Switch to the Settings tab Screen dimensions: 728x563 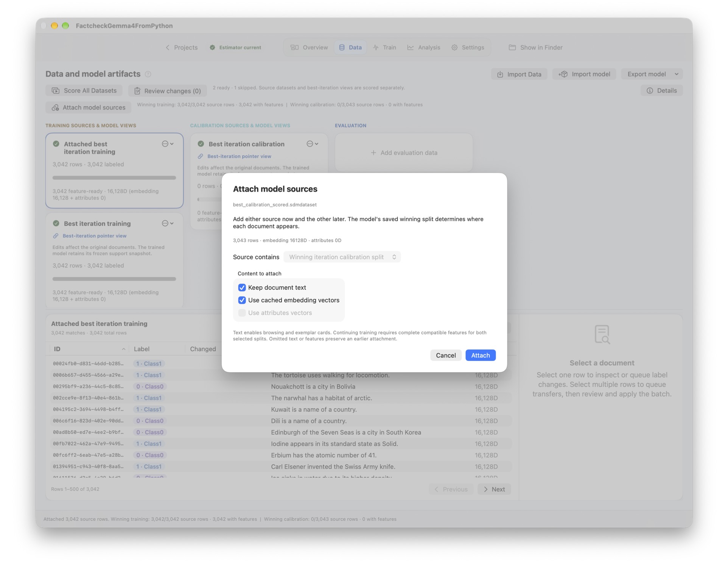468,47
